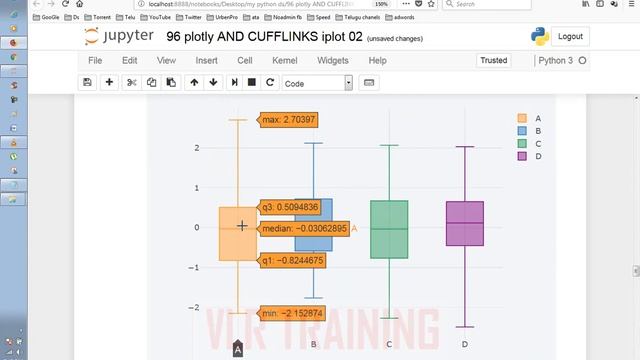Interrupt the kernel with the stop icon
The width and height of the screenshot is (640, 360).
[252, 82]
